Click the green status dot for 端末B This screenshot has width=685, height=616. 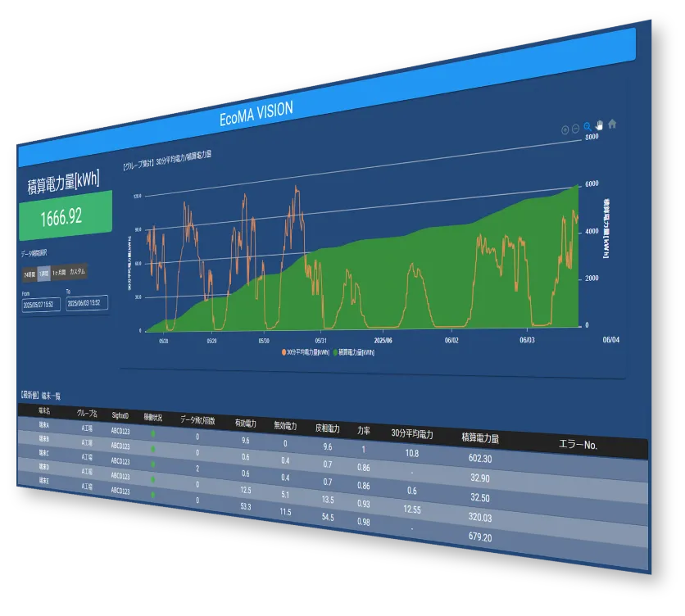(x=153, y=449)
